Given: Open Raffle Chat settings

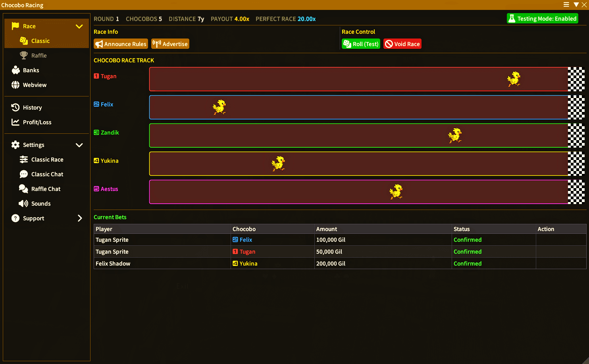Looking at the screenshot, I should [x=47, y=189].
